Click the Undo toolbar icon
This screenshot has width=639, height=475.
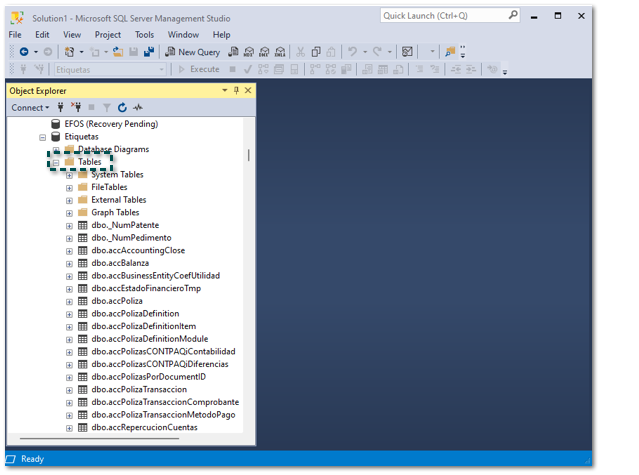click(x=352, y=52)
